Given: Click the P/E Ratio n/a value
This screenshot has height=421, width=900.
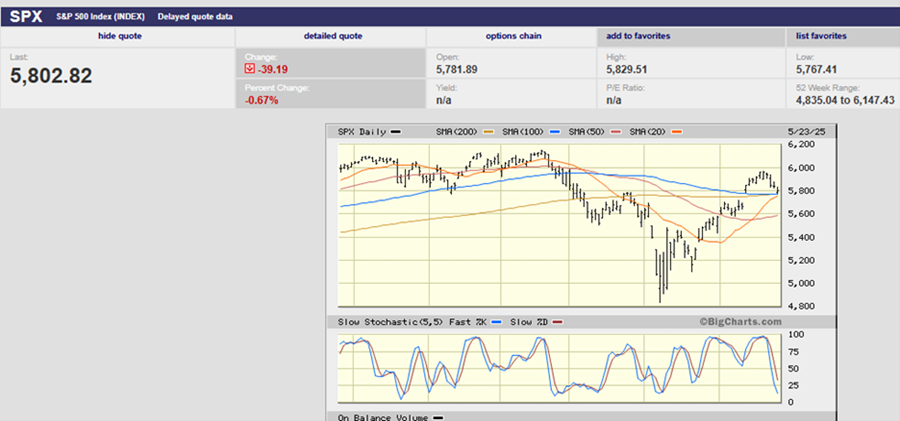Looking at the screenshot, I should (613, 101).
